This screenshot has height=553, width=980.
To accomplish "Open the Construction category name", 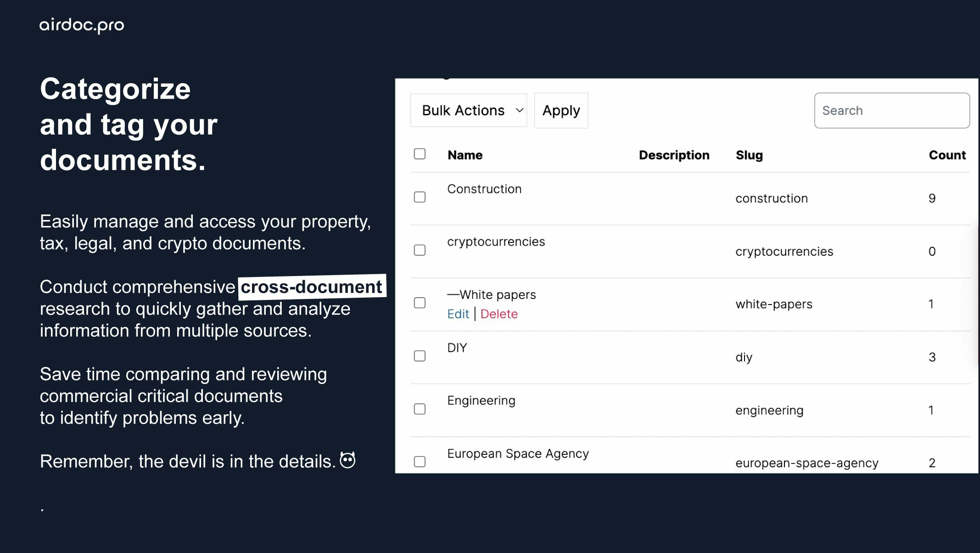I will pos(484,189).
